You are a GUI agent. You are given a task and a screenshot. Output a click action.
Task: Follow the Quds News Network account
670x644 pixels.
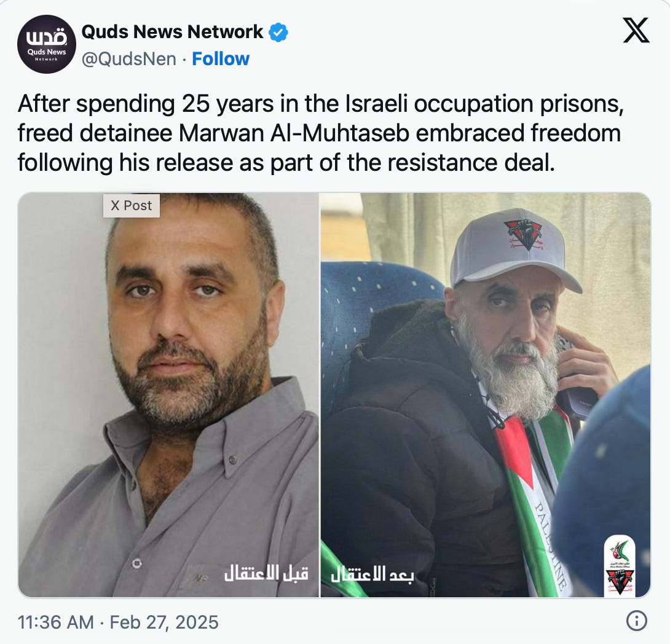point(221,59)
